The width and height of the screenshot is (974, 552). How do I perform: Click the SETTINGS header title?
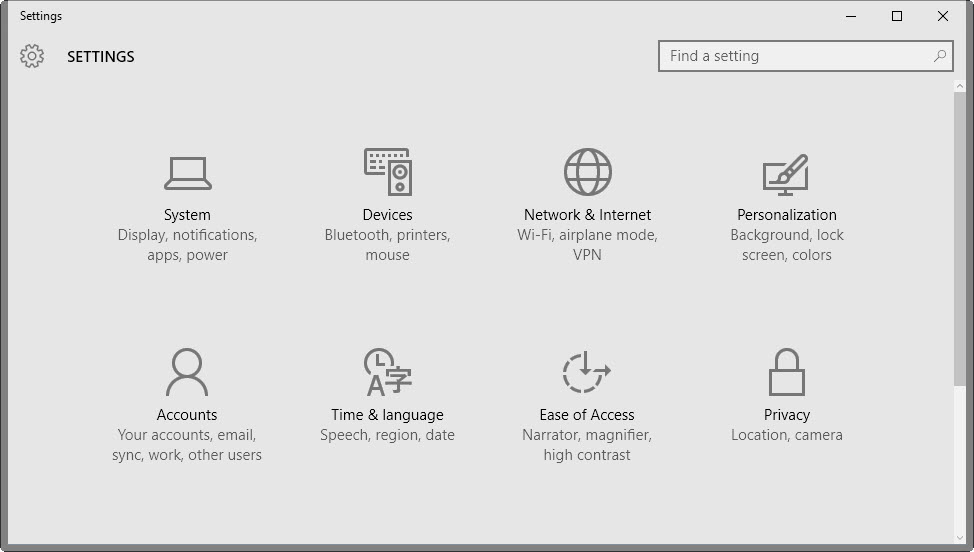point(101,57)
